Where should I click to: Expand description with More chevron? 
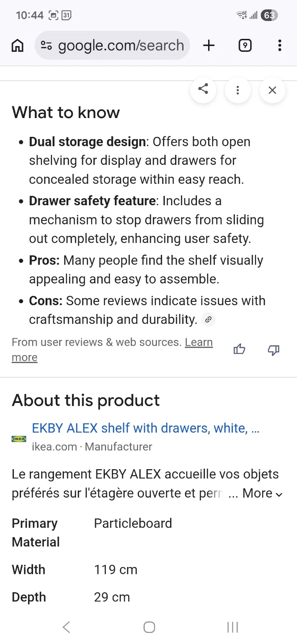point(262,493)
